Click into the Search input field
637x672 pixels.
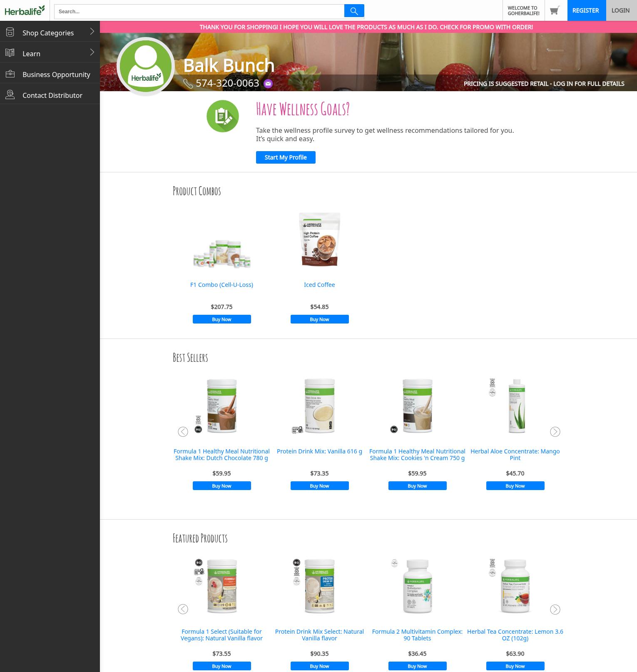coord(199,12)
